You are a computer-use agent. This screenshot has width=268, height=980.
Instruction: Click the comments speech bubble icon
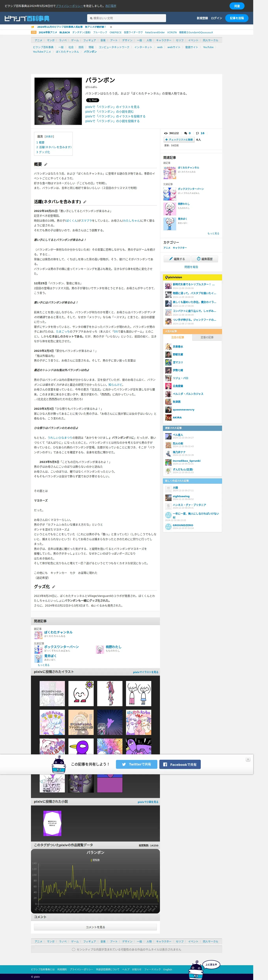(186, 134)
